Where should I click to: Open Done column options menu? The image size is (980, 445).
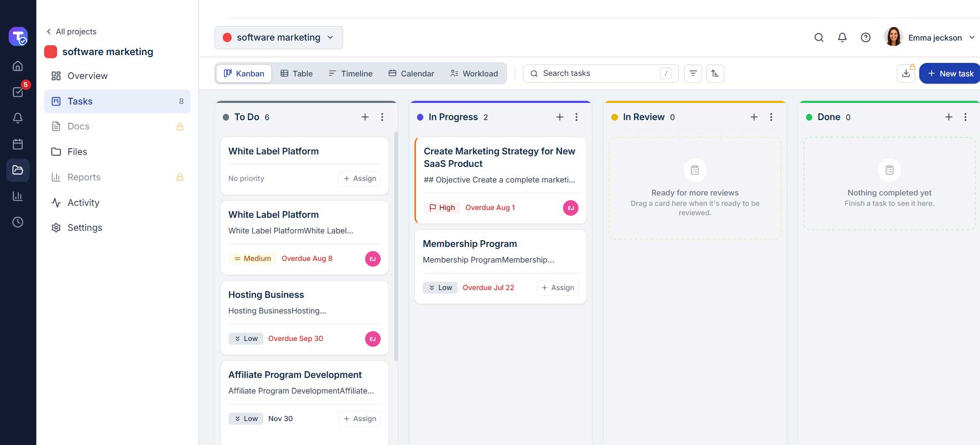pos(965,117)
